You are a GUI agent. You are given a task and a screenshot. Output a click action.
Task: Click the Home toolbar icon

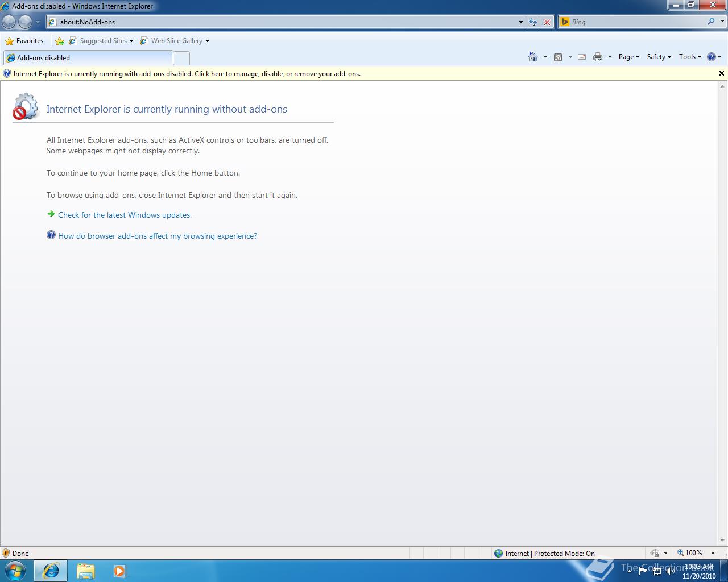click(533, 57)
